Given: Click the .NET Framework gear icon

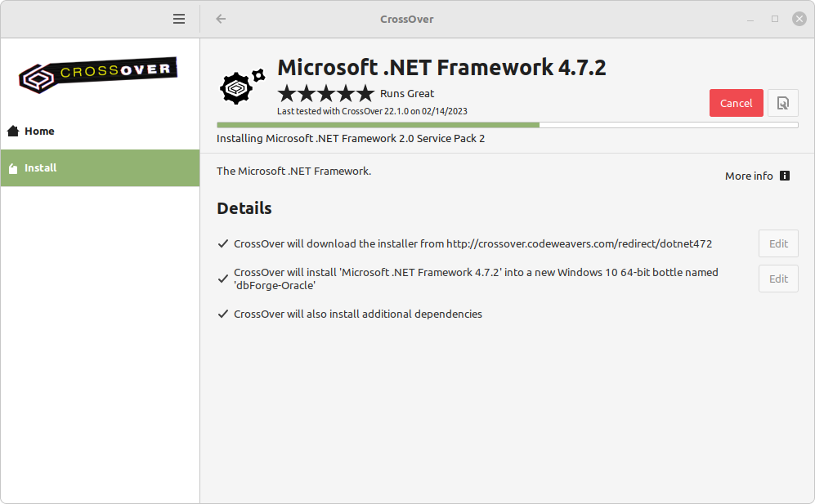Looking at the screenshot, I should [x=242, y=87].
